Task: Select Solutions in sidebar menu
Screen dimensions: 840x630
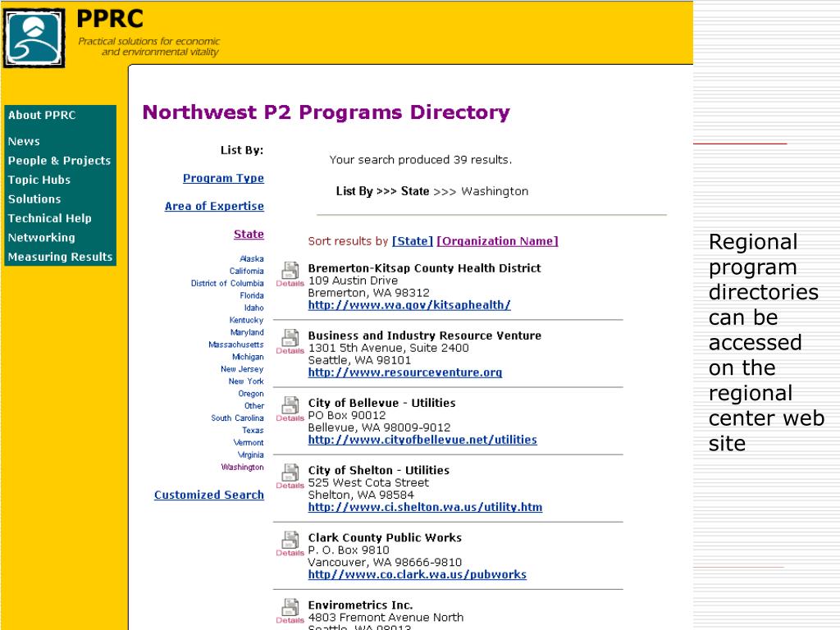Action: (34, 199)
